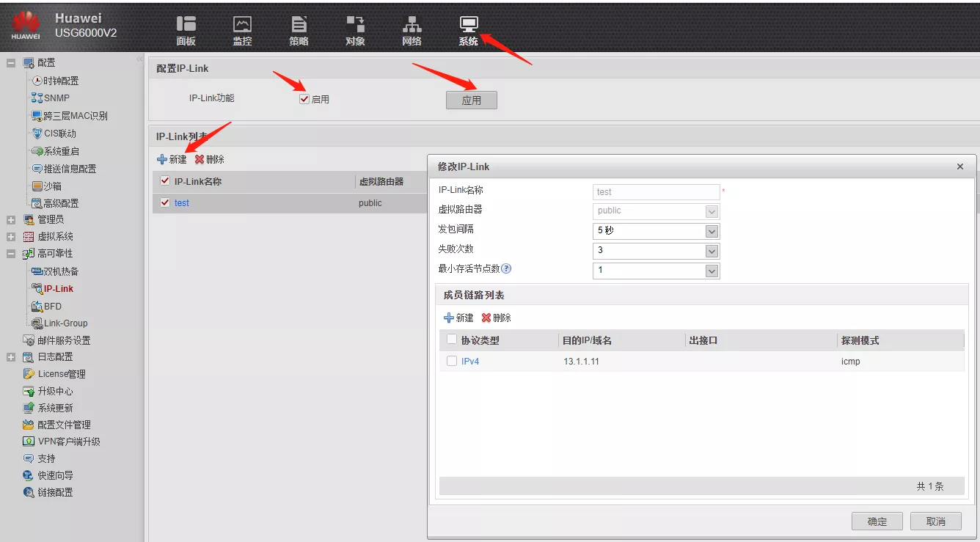This screenshot has width=980, height=542.
Task: Toggle the checkbox for the test row
Action: point(165,202)
